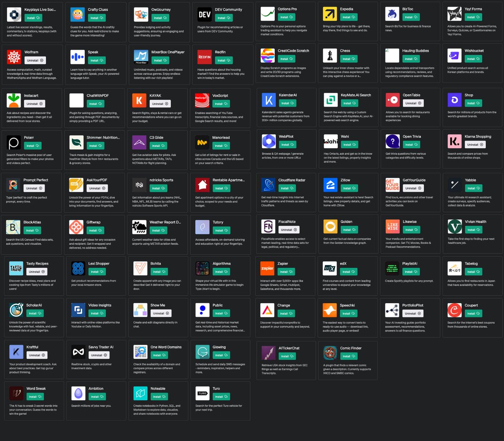This screenshot has height=441, width=504.
Task: Click the "One Word Domains" plugin title
Action: [166, 347]
